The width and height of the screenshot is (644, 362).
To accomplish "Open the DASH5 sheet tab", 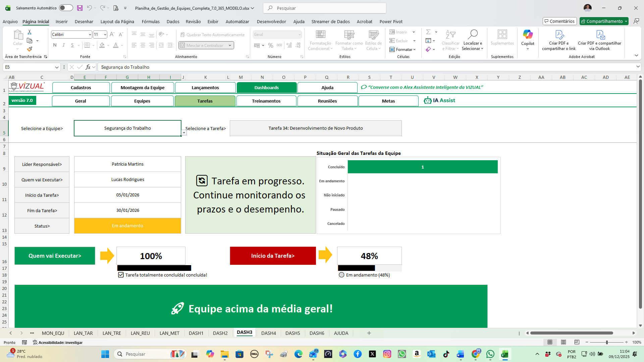I will [x=292, y=333].
